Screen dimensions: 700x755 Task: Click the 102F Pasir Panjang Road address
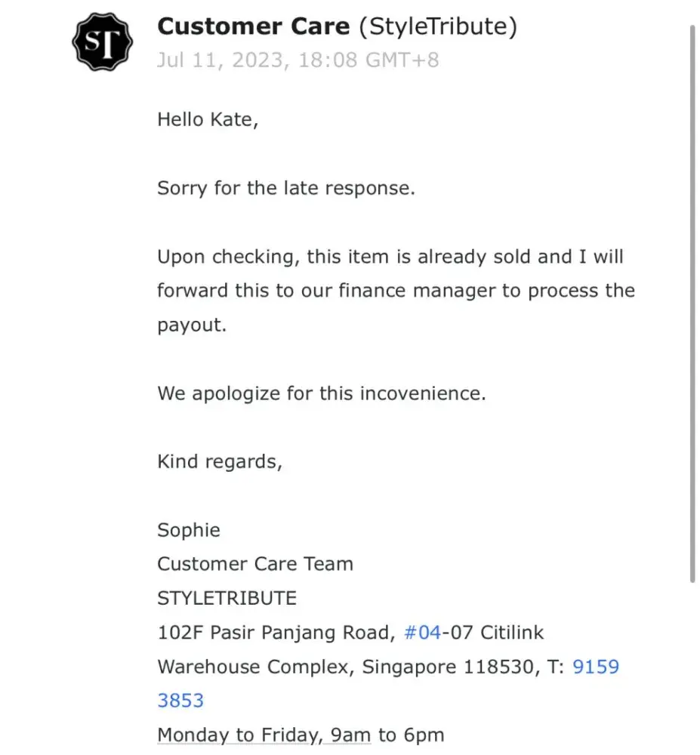[x=275, y=633]
